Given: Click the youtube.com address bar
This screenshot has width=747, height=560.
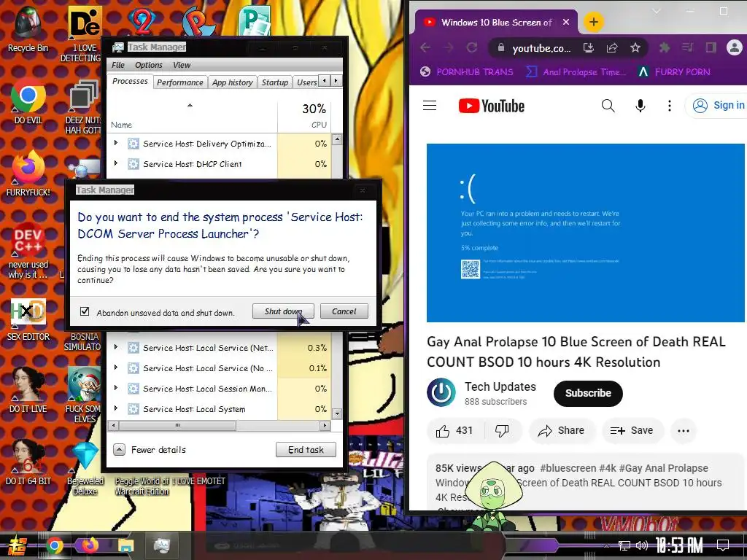Looking at the screenshot, I should (x=541, y=48).
